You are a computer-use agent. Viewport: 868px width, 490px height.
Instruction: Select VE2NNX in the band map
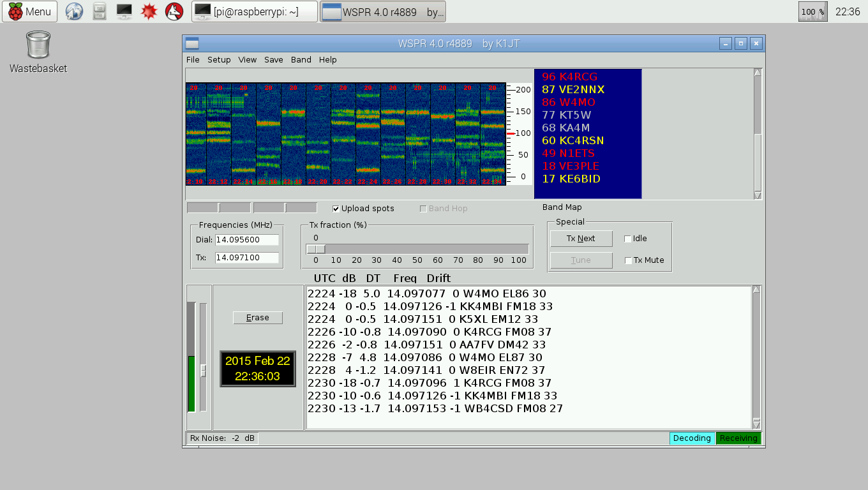click(573, 90)
